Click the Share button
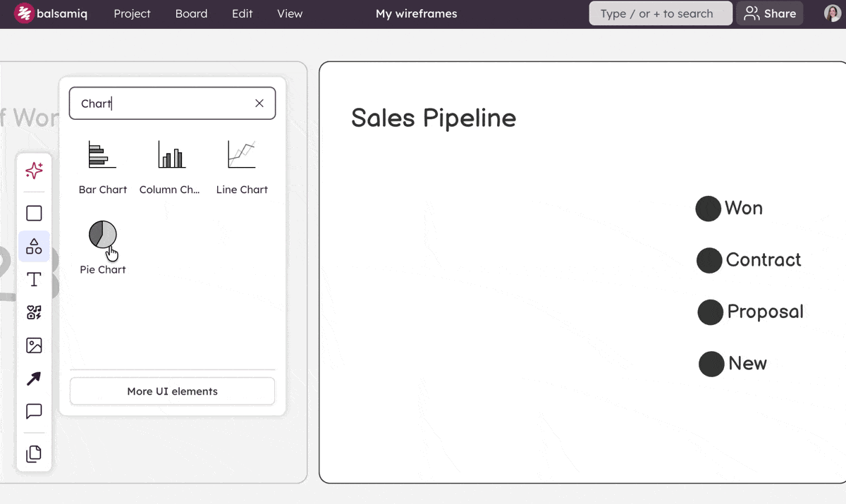Viewport: 846px width, 504px height. pos(770,13)
